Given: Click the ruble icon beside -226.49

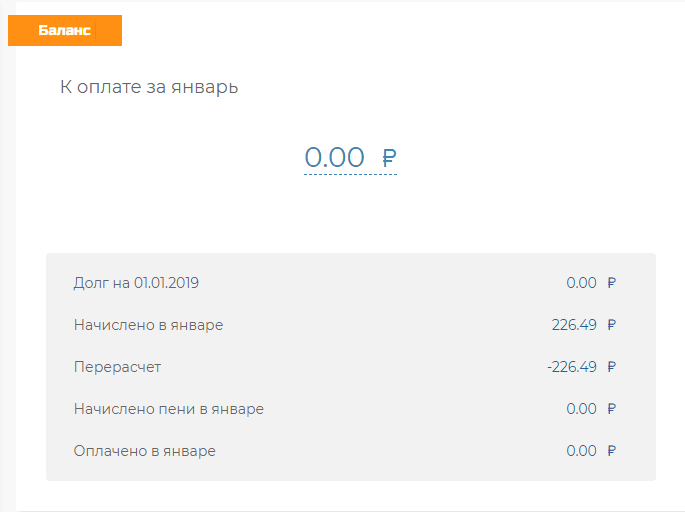Looking at the screenshot, I should pos(612,367).
